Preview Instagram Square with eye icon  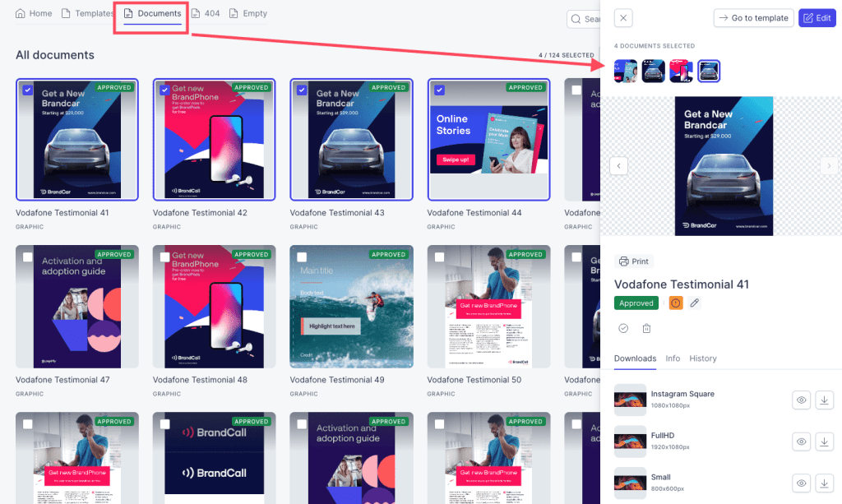801,400
